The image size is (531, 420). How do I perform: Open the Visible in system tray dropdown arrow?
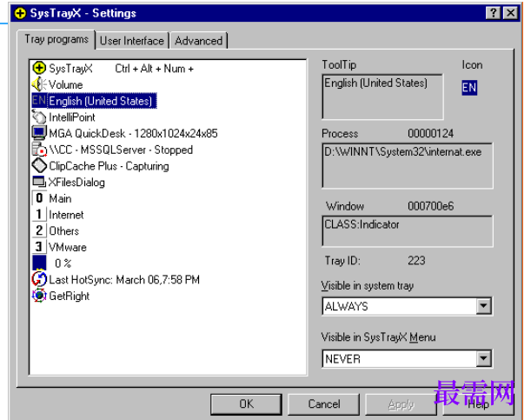point(483,306)
